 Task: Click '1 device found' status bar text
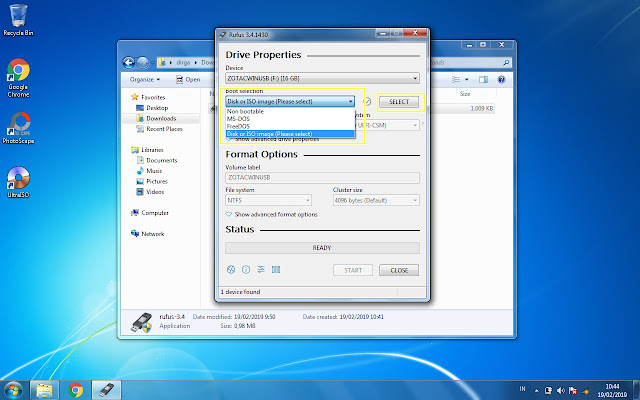pyautogui.click(x=240, y=292)
